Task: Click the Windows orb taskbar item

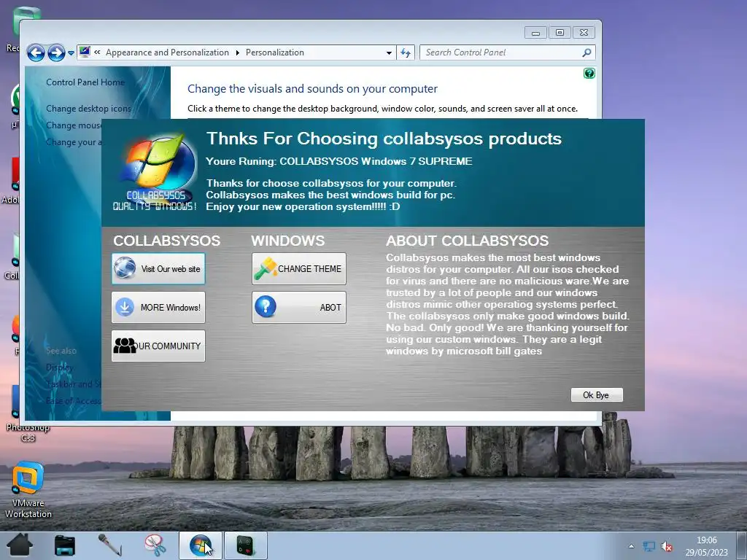Action: 201,545
